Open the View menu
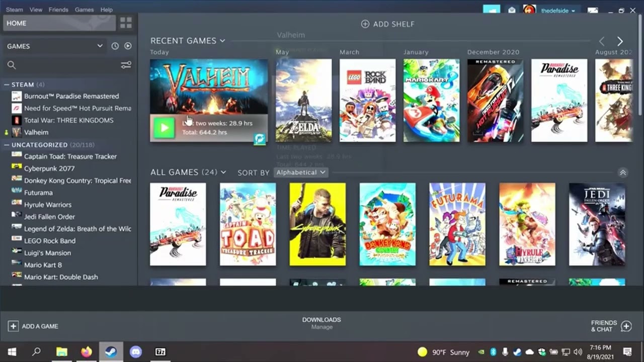Image resolution: width=644 pixels, height=362 pixels. point(36,10)
